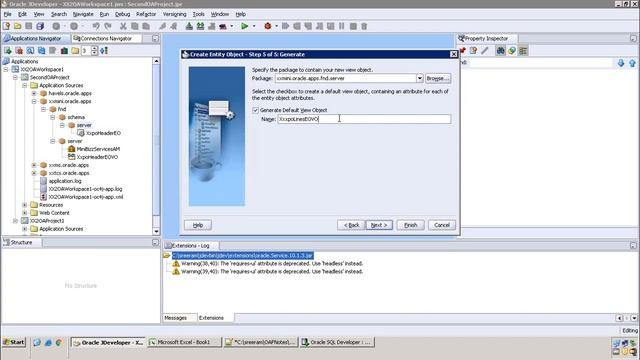This screenshot has width=640, height=360.
Task: Click the Rebuild toolbar icon
Action: (200, 26)
